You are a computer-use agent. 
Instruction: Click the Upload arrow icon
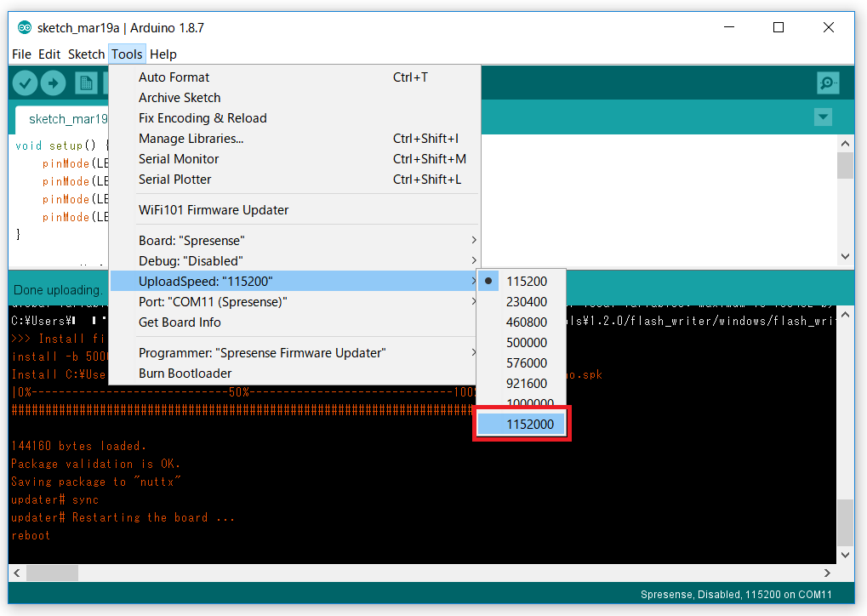click(x=53, y=83)
